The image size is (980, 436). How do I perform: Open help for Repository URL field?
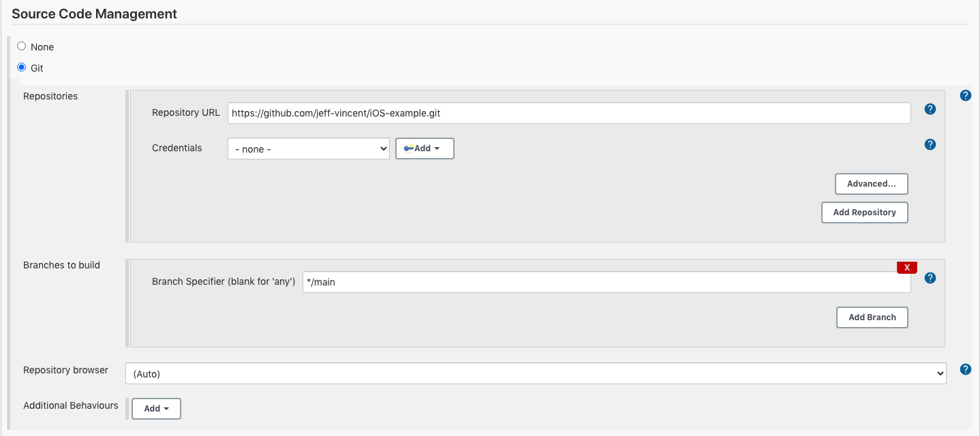930,109
